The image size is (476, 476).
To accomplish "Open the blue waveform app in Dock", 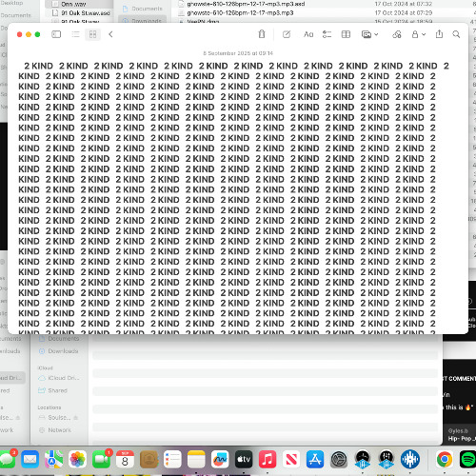I will click(x=410, y=459).
